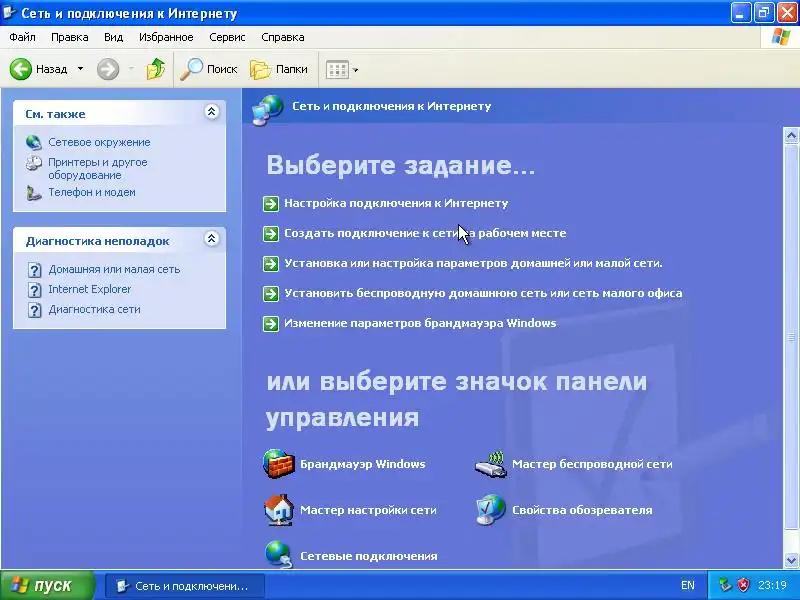Open the Правка menu

click(70, 37)
